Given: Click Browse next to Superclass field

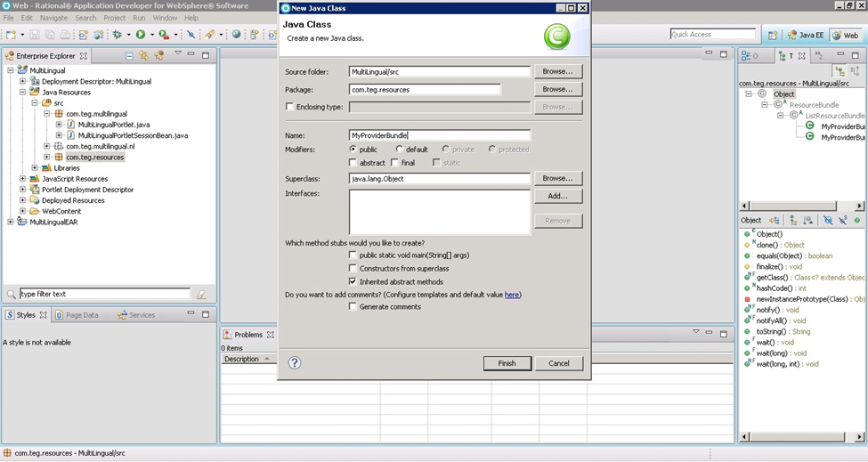Looking at the screenshot, I should tap(557, 179).
